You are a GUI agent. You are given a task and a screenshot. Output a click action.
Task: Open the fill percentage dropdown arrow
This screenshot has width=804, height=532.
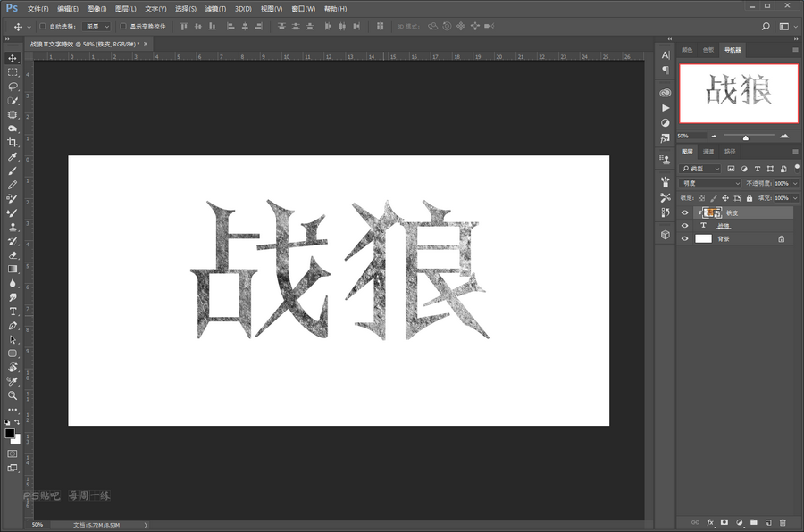(x=796, y=198)
